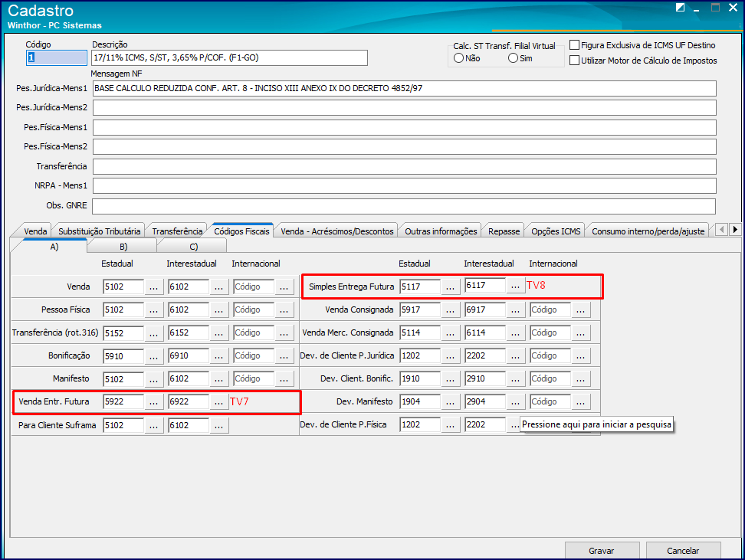Open the Opções ICMS tab

tap(556, 231)
